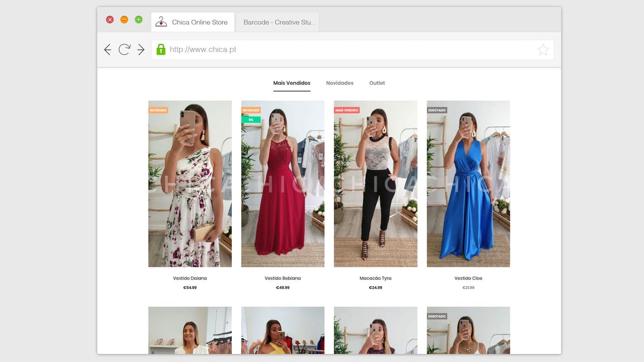Click the Mais Vendido badge on Macacão Tyra
The height and width of the screenshot is (362, 644).
(x=347, y=110)
